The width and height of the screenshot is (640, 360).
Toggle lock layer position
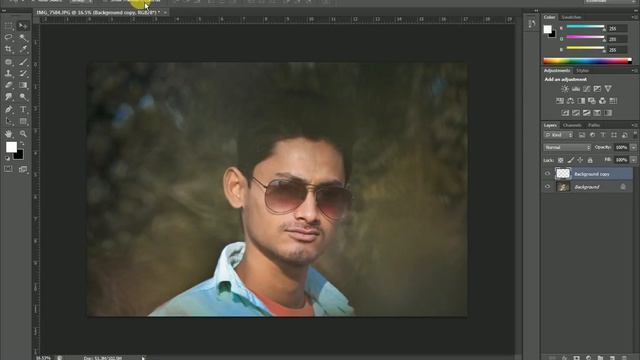[580, 160]
